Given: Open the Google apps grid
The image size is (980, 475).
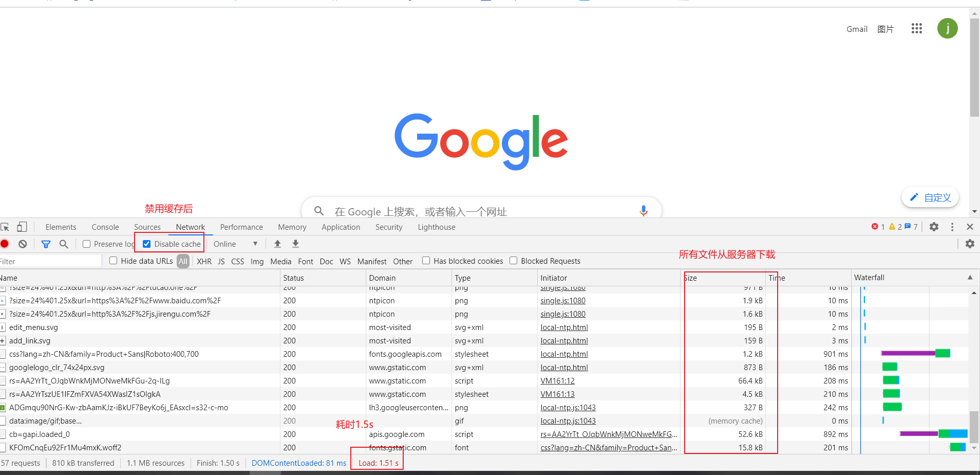Looking at the screenshot, I should [917, 29].
